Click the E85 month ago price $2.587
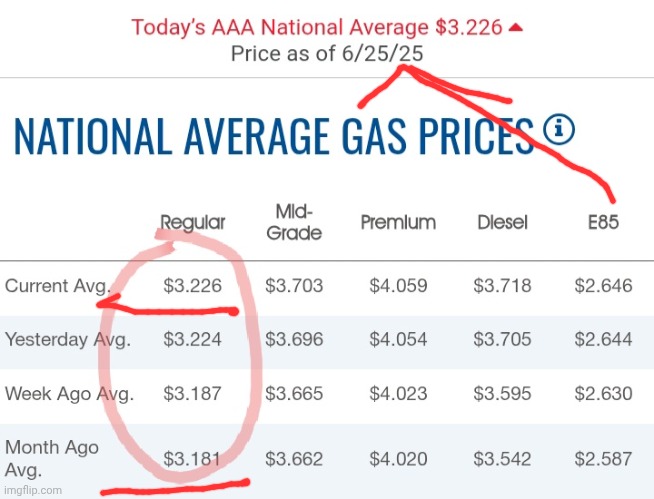The image size is (654, 499). coord(603,459)
